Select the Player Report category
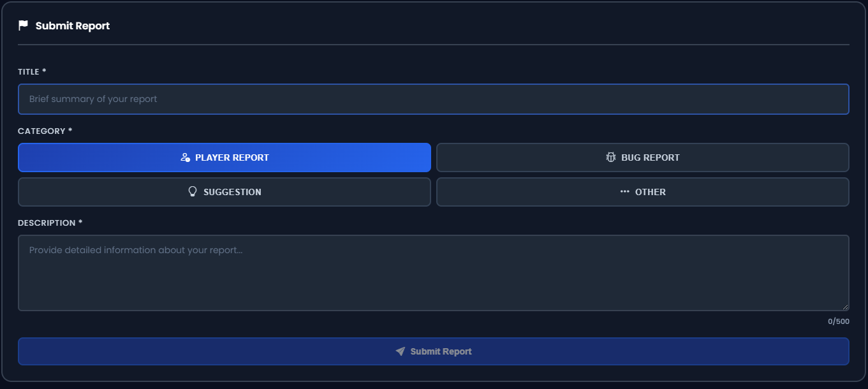Screen dimensions: 868x389 [224, 158]
